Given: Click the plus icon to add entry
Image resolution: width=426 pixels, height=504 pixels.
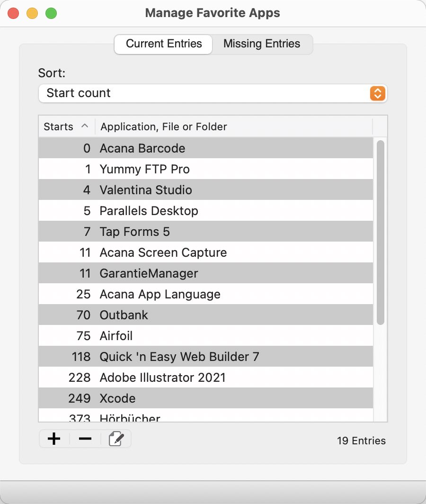Looking at the screenshot, I should tap(54, 439).
